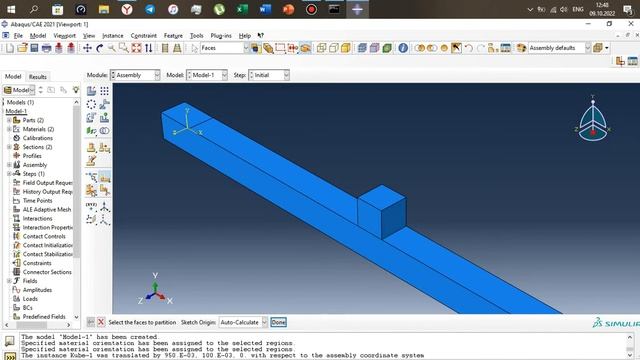The width and height of the screenshot is (640, 360).
Task: Open the Constraint menu
Action: click(x=144, y=36)
